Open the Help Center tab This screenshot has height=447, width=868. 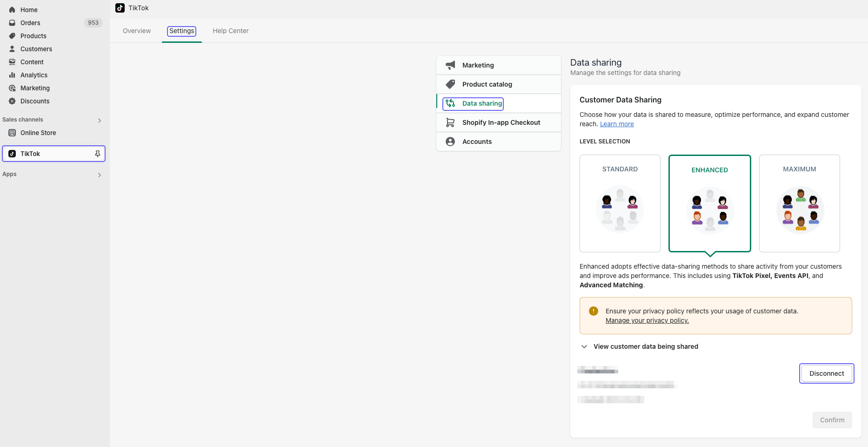tap(231, 31)
